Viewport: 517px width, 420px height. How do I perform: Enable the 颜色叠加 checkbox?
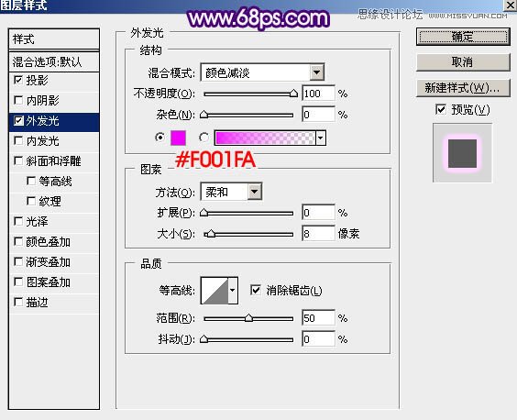[18, 242]
